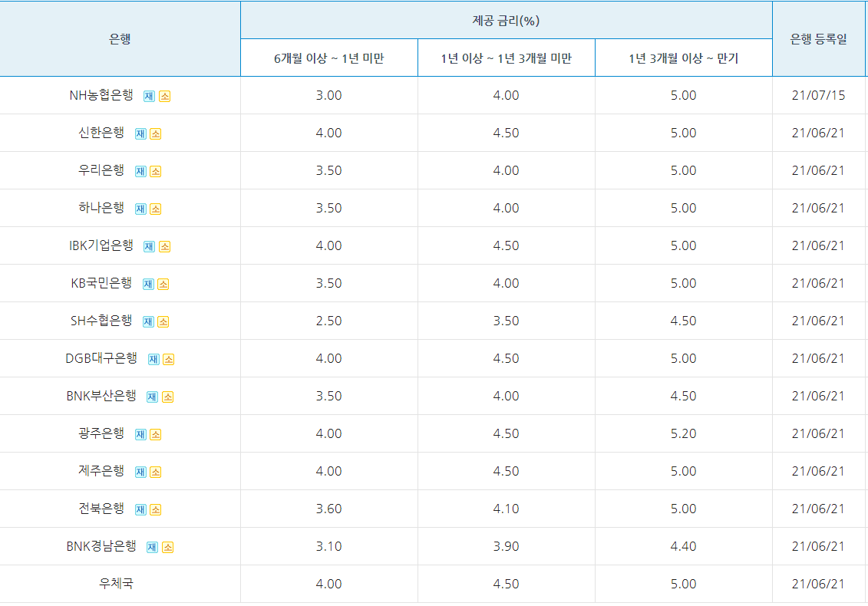Viewport: 868px width, 606px height.
Task: Click the 3.50 middle rate for SH수협은행
Action: coord(506,321)
